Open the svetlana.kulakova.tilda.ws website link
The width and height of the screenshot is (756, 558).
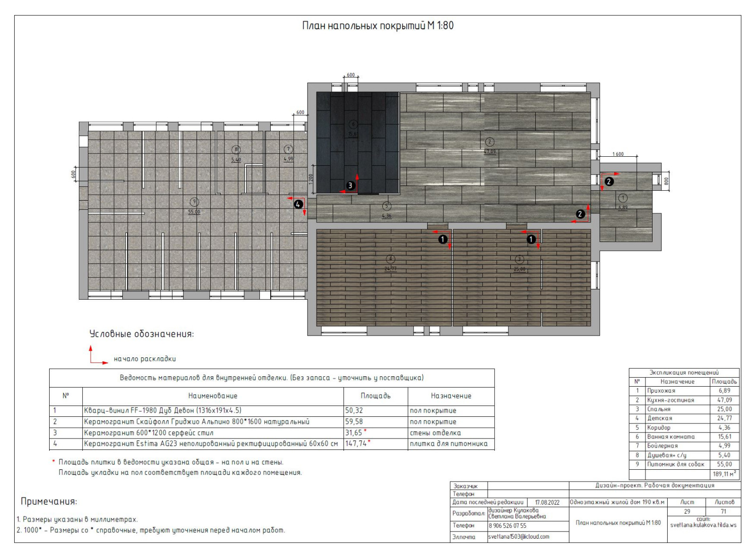[x=703, y=525]
